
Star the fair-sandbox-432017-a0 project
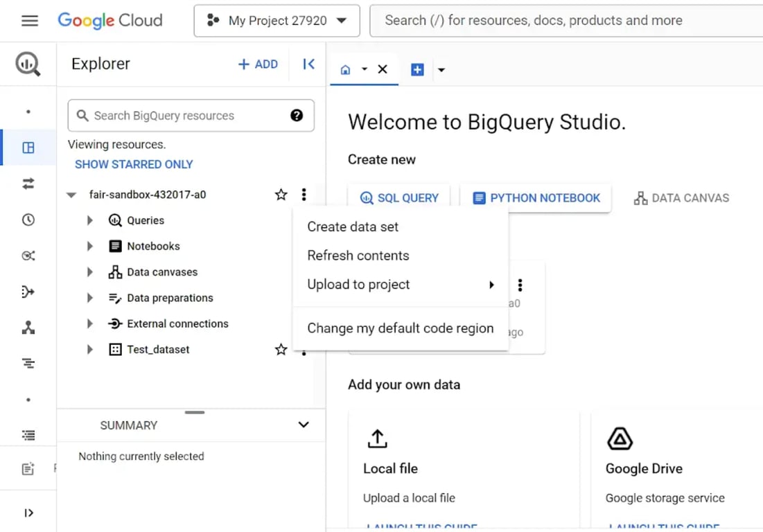[x=281, y=195]
